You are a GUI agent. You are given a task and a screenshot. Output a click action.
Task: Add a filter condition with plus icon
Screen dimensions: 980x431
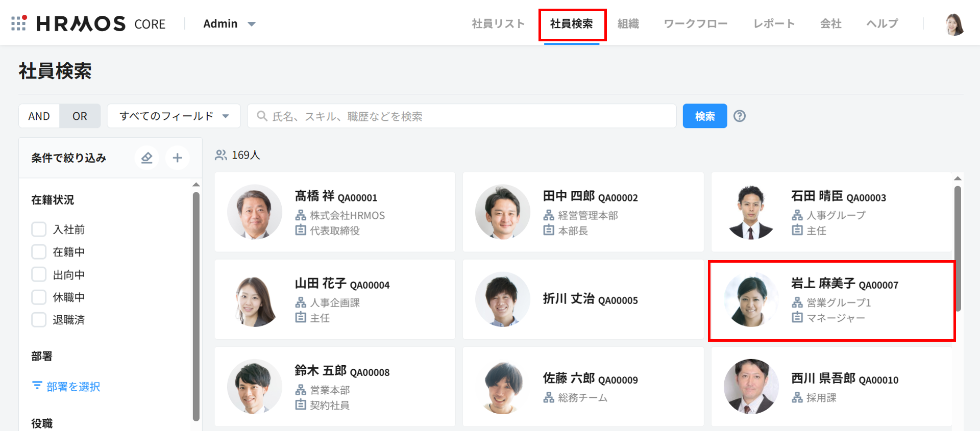click(x=177, y=158)
